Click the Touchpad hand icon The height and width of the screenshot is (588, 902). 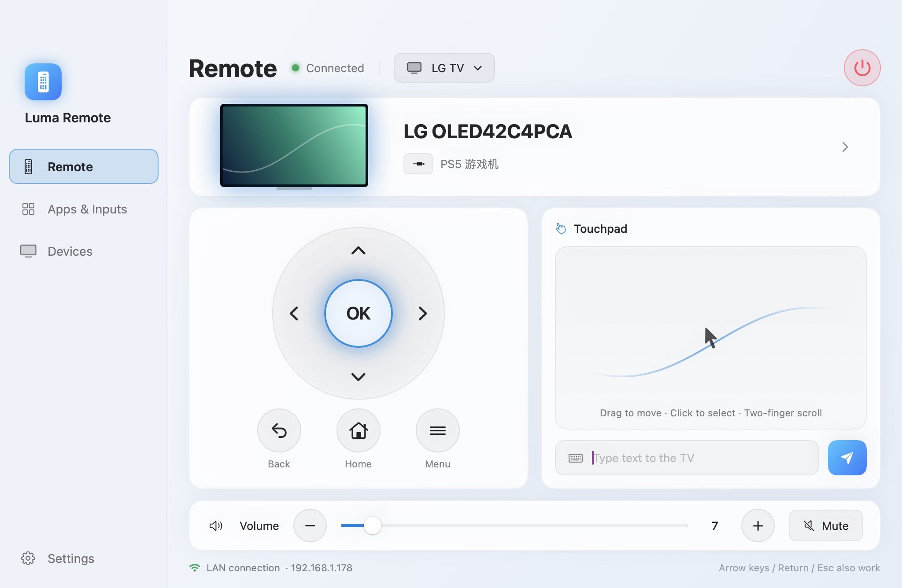point(561,228)
